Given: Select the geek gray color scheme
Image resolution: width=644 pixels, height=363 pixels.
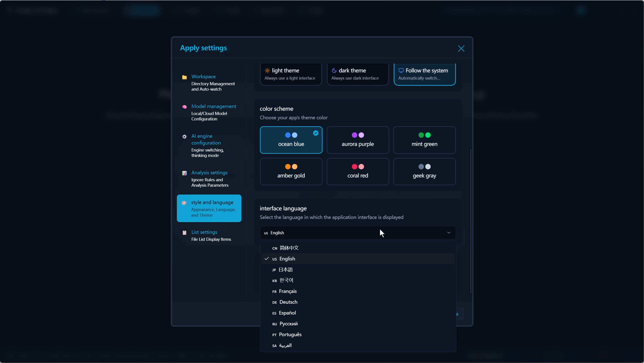Looking at the screenshot, I should pyautogui.click(x=425, y=172).
